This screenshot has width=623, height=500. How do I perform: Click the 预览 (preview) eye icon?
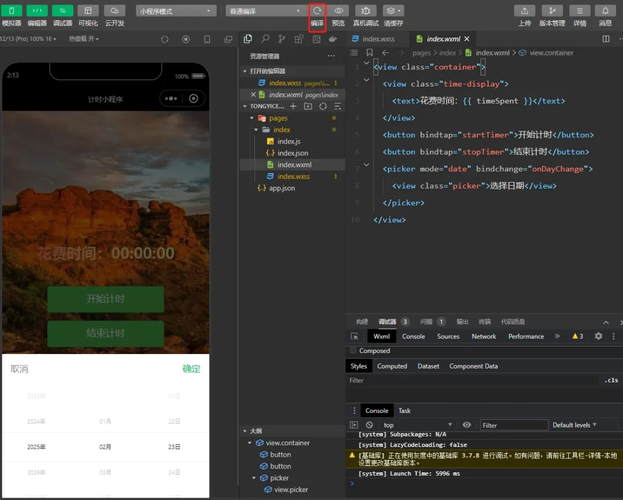point(339,10)
